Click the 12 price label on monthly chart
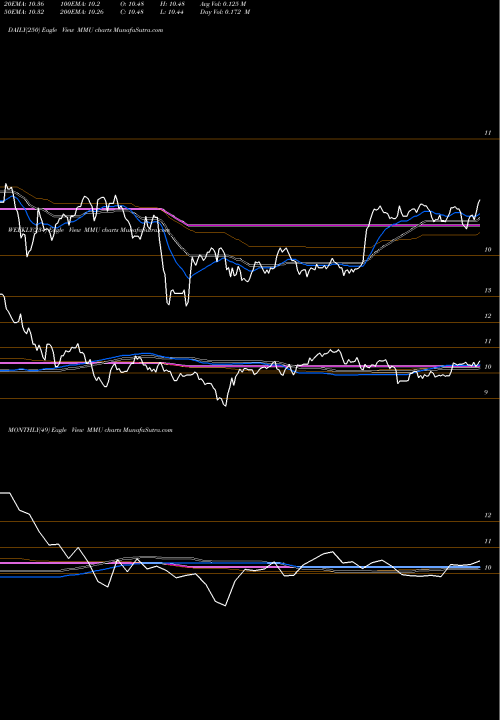Image resolution: width=500 pixels, height=720 pixels. click(x=488, y=516)
